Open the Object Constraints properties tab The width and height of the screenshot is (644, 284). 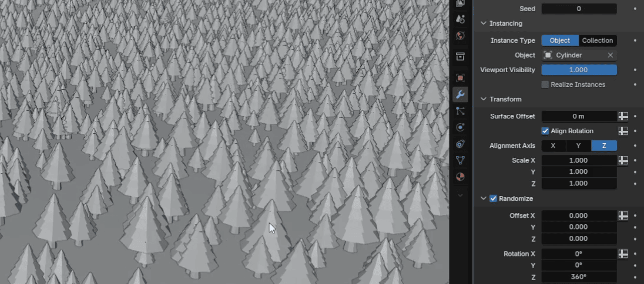pyautogui.click(x=461, y=144)
